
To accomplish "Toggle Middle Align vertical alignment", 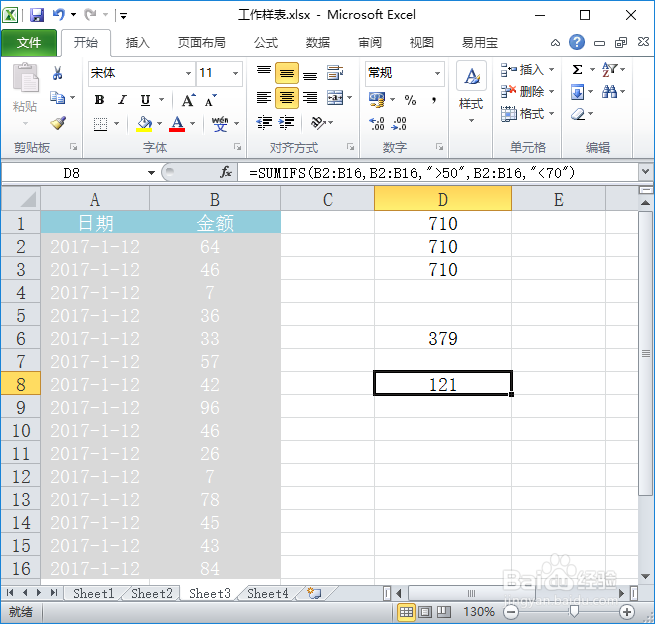I will tap(287, 73).
